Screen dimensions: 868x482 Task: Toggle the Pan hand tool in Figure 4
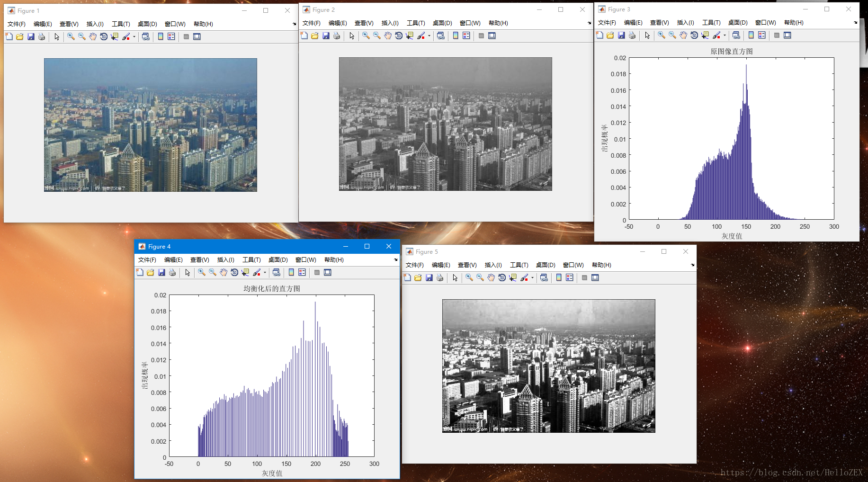click(x=224, y=272)
